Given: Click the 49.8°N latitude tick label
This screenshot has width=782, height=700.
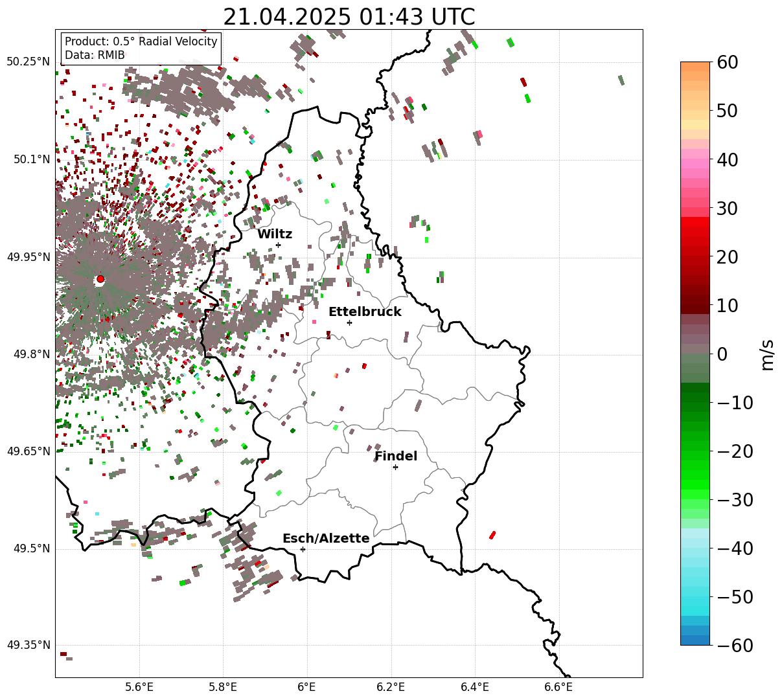Looking at the screenshot, I should tap(31, 354).
